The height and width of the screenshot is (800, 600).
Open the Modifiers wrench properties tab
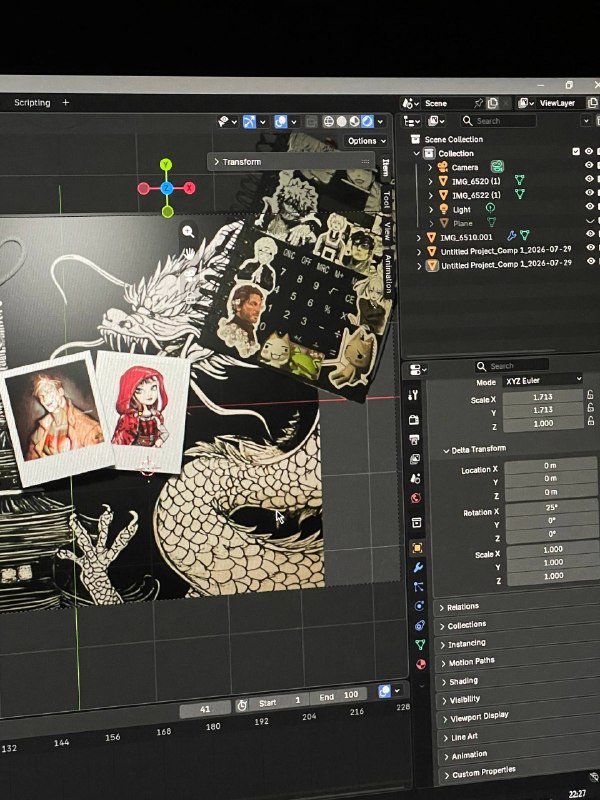(418, 567)
